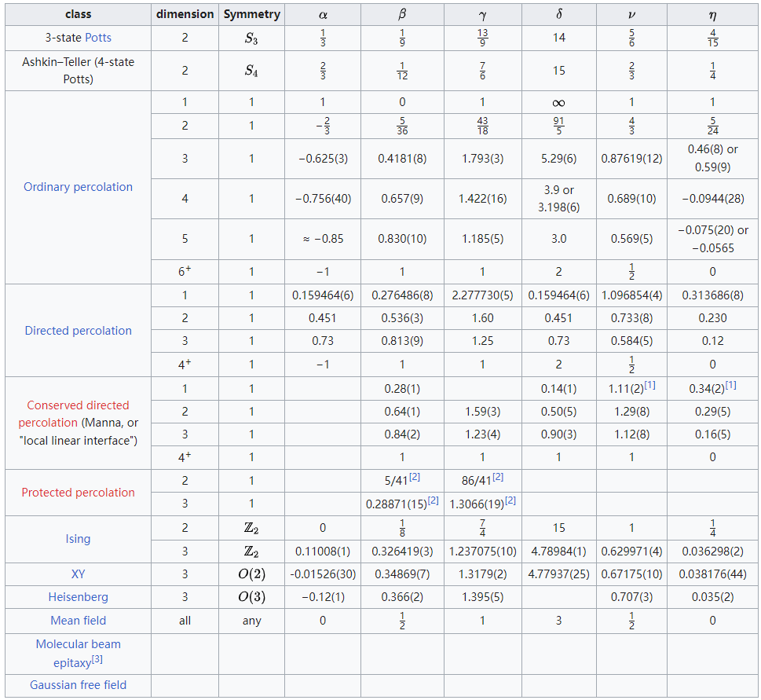Click the '0.536(3)' cell
Image resolution: width=761 pixels, height=700 pixels.
click(x=402, y=318)
